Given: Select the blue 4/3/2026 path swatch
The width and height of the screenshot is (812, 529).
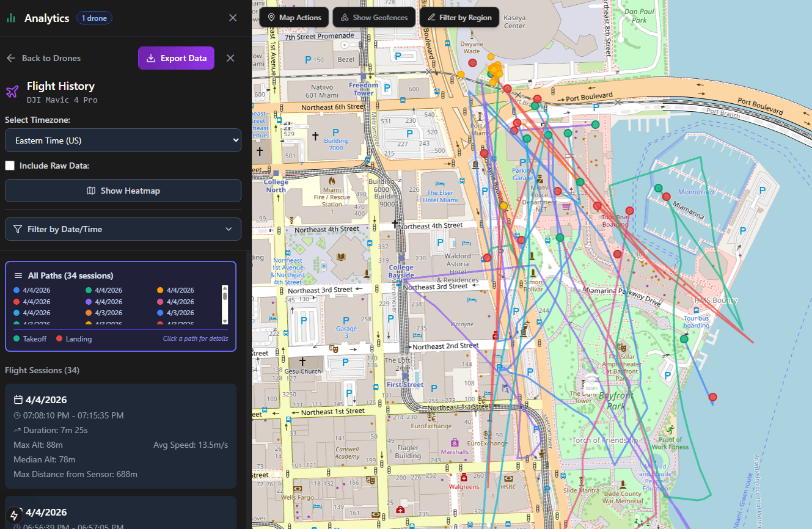Looking at the screenshot, I should pos(161,313).
